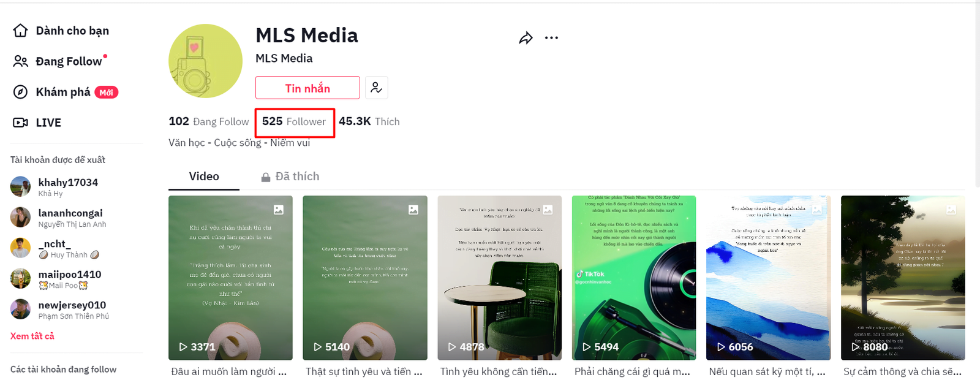Image resolution: width=980 pixels, height=380 pixels.
Task: Switch to the Video tab
Action: pos(204,177)
